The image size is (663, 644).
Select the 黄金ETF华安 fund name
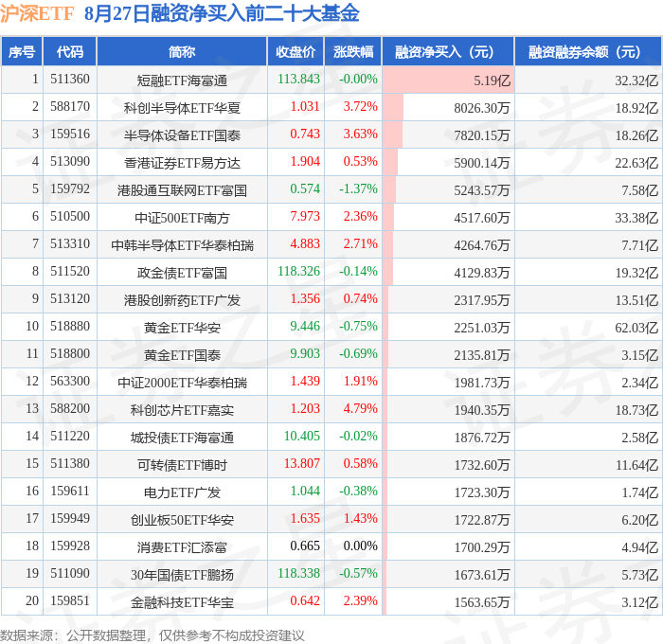click(x=182, y=328)
